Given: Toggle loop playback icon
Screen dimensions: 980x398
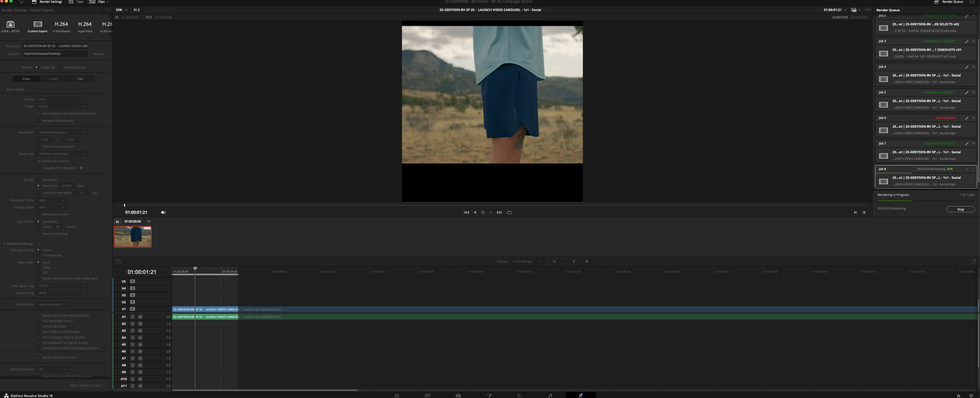Looking at the screenshot, I should click(509, 213).
